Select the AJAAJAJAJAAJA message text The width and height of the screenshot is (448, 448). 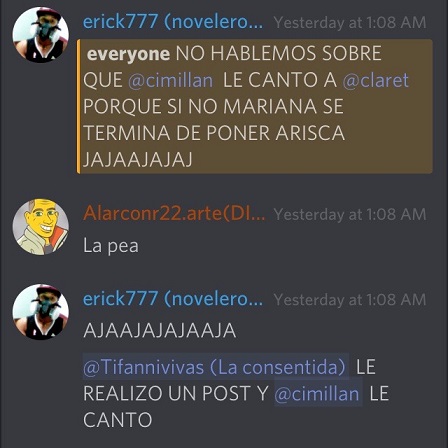tap(160, 331)
